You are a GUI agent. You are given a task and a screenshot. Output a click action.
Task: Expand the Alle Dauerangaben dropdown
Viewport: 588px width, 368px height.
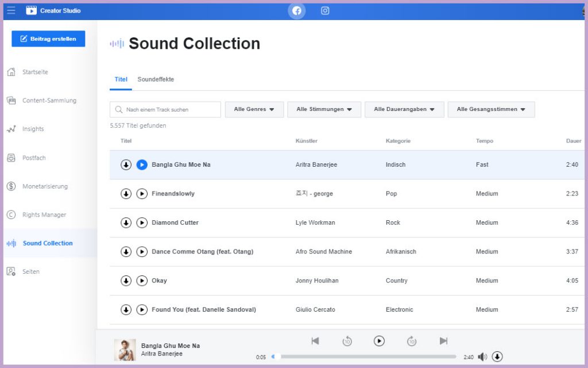coord(404,109)
